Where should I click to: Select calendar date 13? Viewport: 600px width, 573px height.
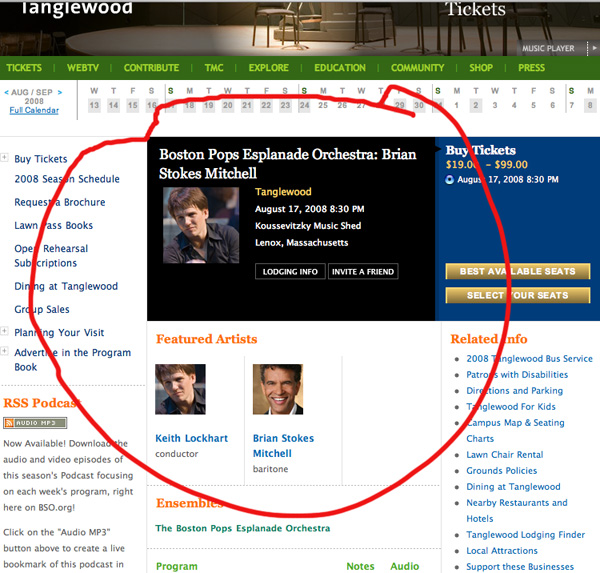[x=94, y=105]
